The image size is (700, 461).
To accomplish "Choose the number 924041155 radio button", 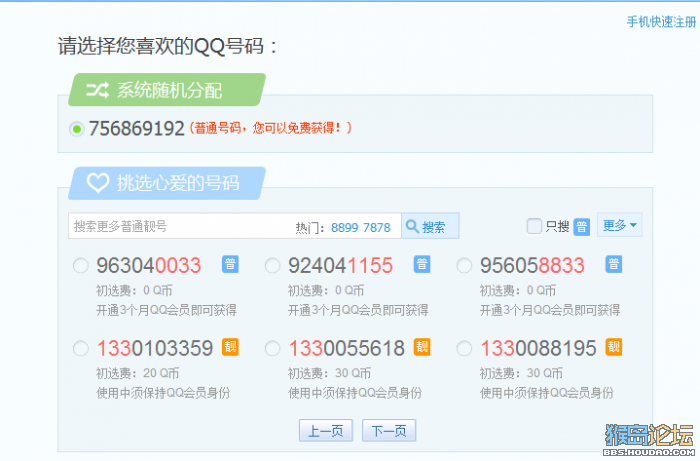I will pos(272,266).
